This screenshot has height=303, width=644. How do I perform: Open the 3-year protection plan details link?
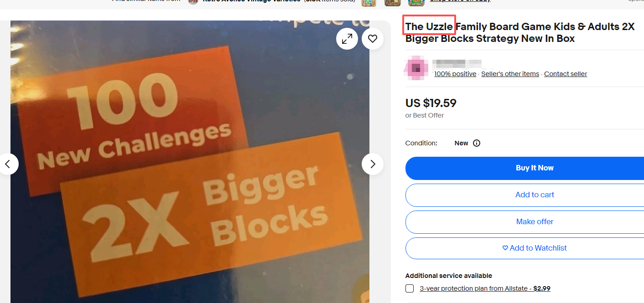(x=485, y=288)
